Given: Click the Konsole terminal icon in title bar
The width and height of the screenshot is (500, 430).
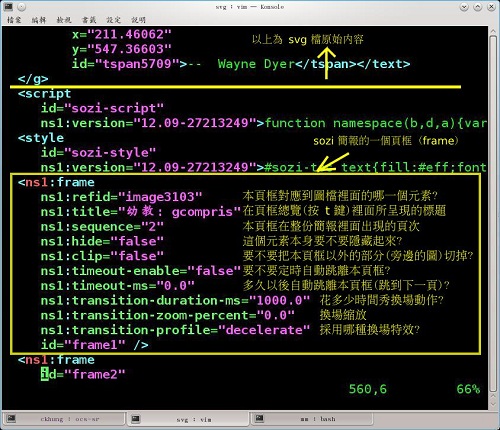Looking at the screenshot, I should (8, 6).
